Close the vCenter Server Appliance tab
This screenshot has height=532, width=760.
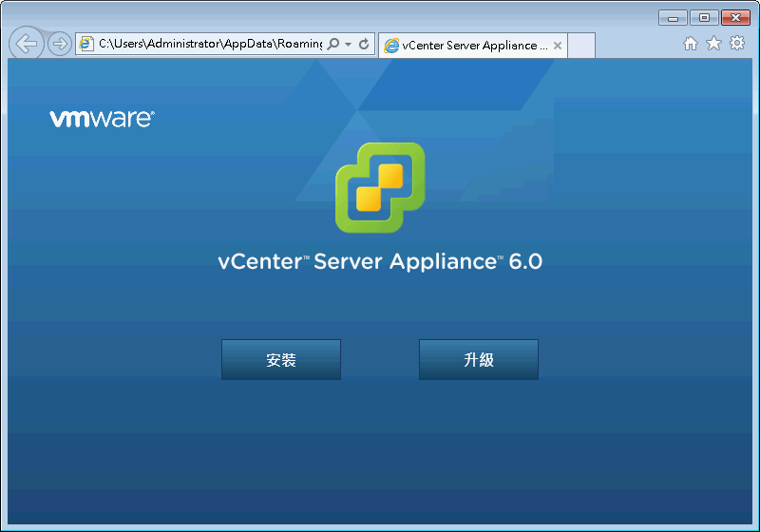tap(558, 46)
